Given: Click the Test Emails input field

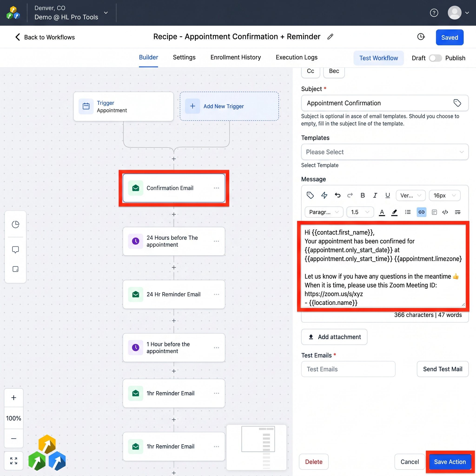Looking at the screenshot, I should 348,369.
